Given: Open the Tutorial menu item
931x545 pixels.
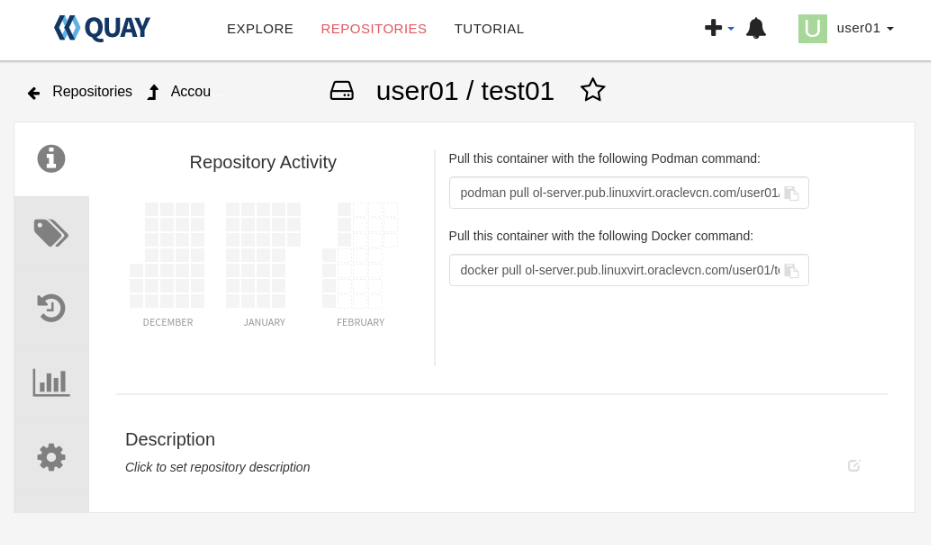Looking at the screenshot, I should click(489, 29).
